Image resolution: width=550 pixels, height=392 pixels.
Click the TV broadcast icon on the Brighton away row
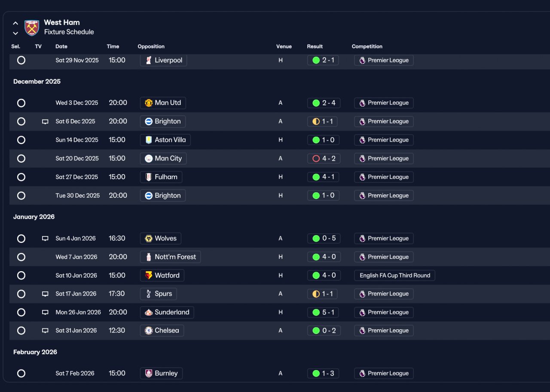click(45, 122)
